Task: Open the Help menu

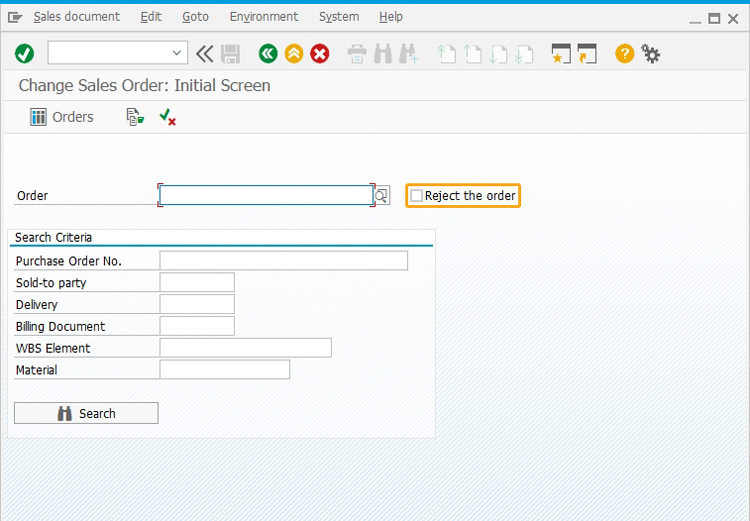Action: (391, 17)
